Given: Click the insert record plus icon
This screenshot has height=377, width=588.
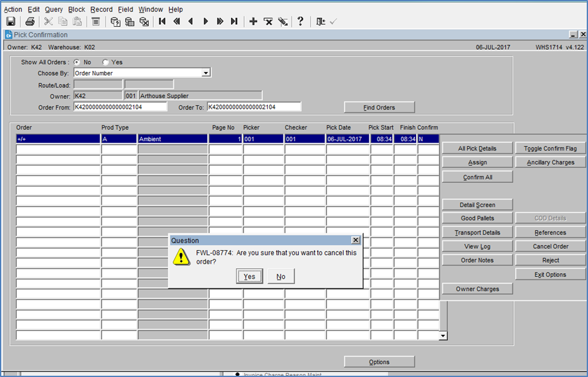Looking at the screenshot, I should [x=254, y=21].
